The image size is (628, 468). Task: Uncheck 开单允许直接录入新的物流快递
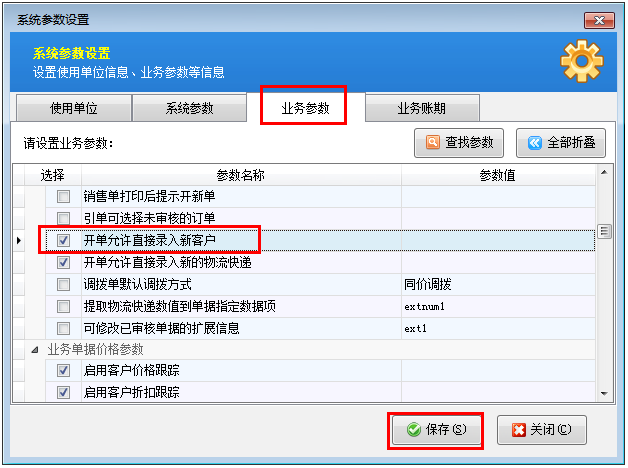tap(64, 262)
